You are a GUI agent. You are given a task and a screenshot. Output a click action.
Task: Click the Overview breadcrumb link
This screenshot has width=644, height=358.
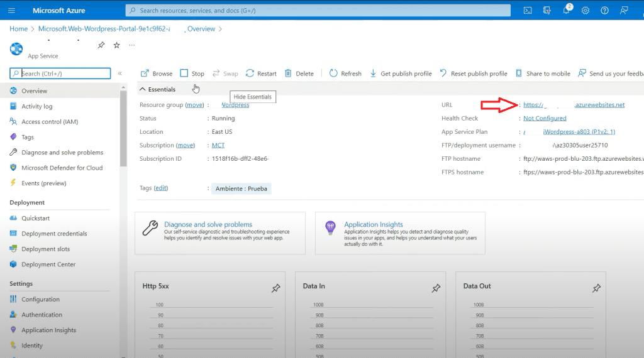pos(201,29)
